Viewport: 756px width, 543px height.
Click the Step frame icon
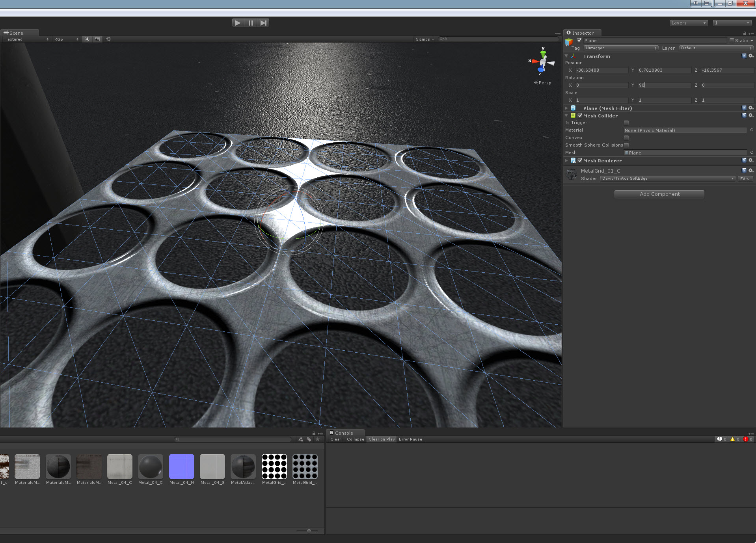pos(263,22)
